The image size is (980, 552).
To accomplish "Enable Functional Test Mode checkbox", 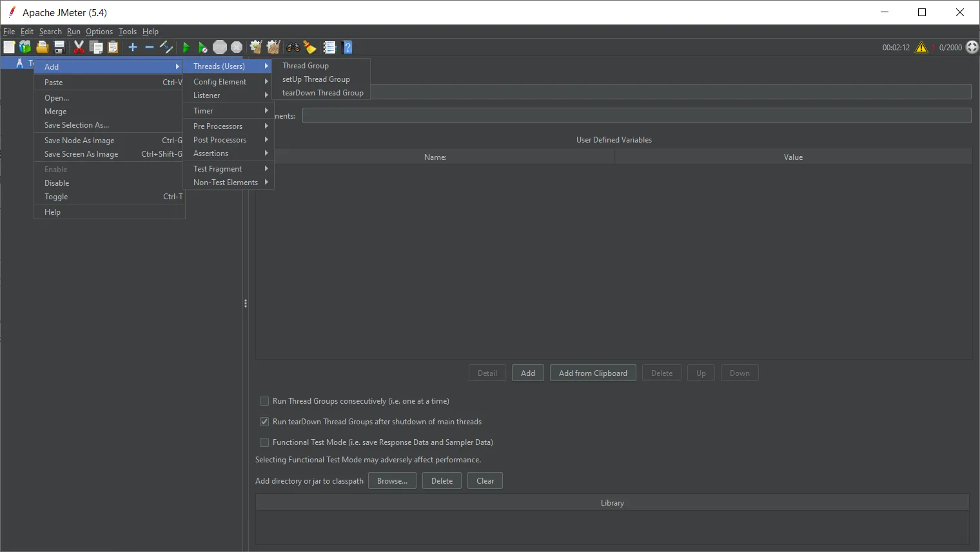I will click(x=264, y=442).
